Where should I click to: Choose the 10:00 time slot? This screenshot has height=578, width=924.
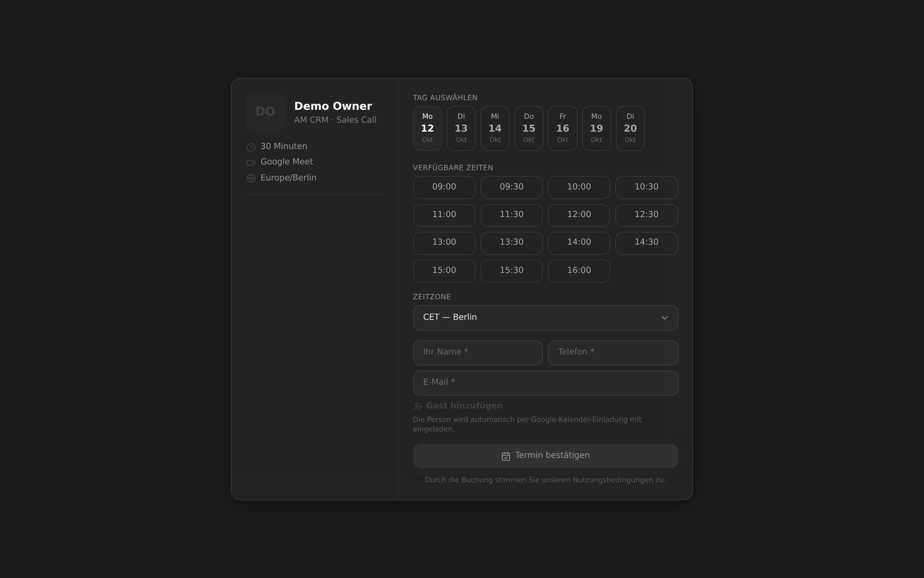pyautogui.click(x=579, y=187)
